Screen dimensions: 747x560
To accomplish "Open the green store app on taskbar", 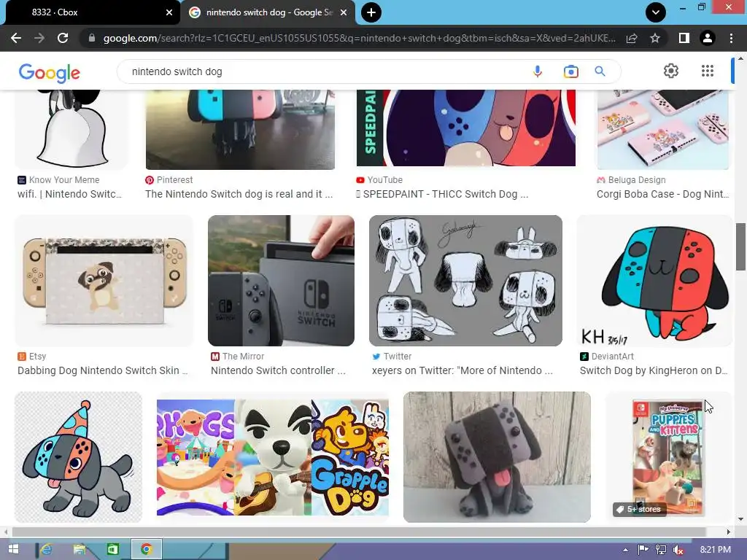I will [113, 549].
